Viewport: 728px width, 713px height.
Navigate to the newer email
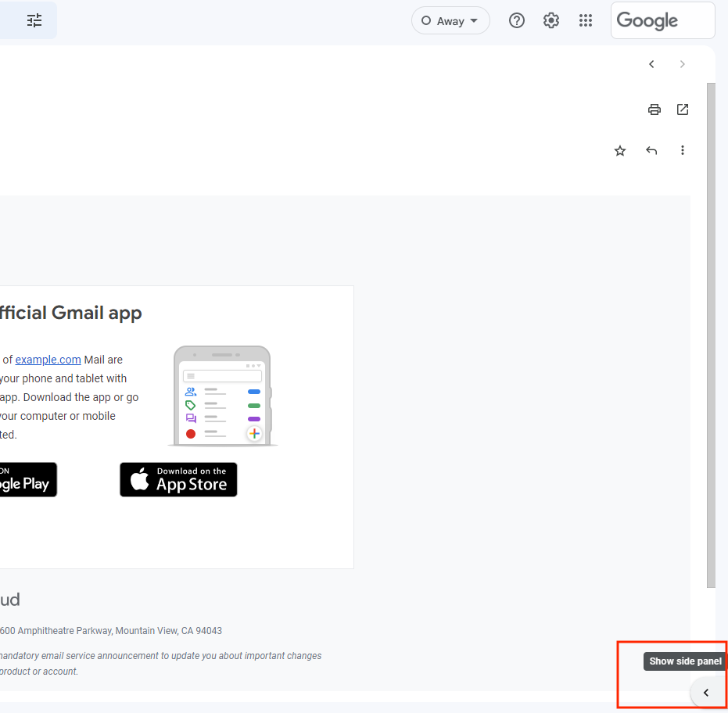651,64
